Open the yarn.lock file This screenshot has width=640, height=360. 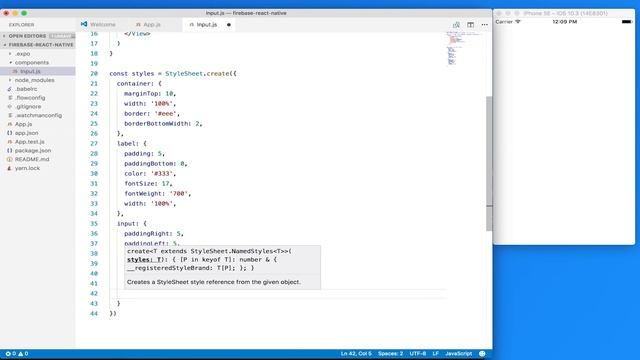point(27,168)
